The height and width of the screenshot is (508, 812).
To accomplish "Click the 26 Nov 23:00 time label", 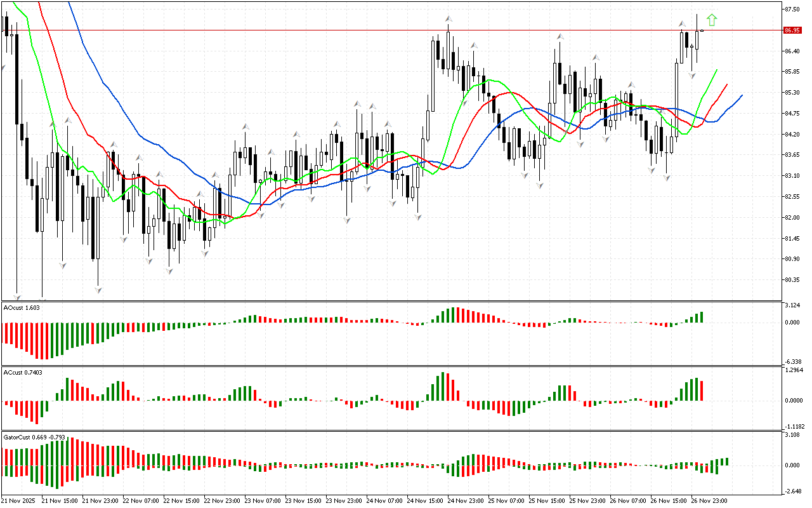I will coord(708,500).
